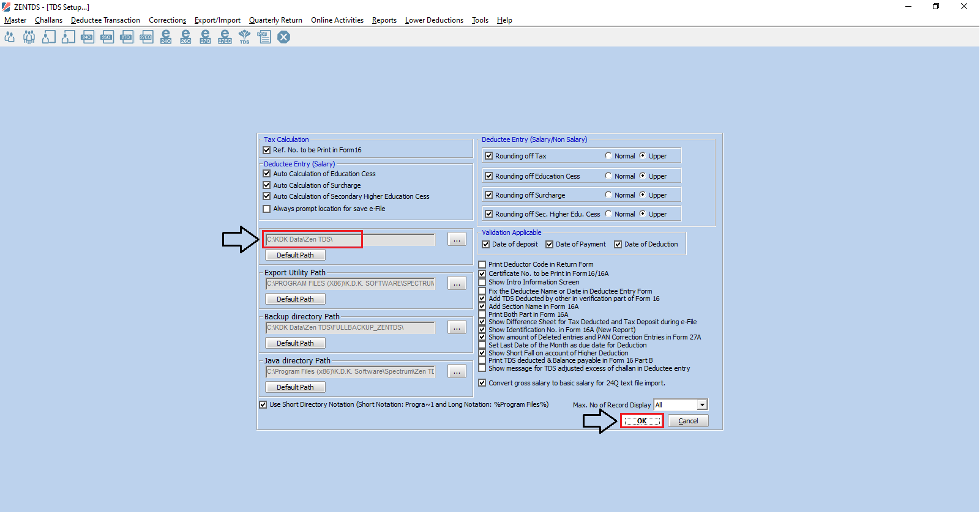Viewport: 980px width, 512px height.
Task: Click the ZENTDS app icon in title bar
Action: tap(6, 7)
